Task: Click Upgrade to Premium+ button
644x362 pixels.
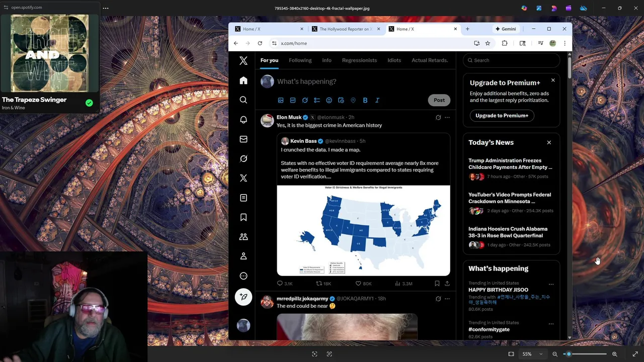Action: tap(502, 116)
